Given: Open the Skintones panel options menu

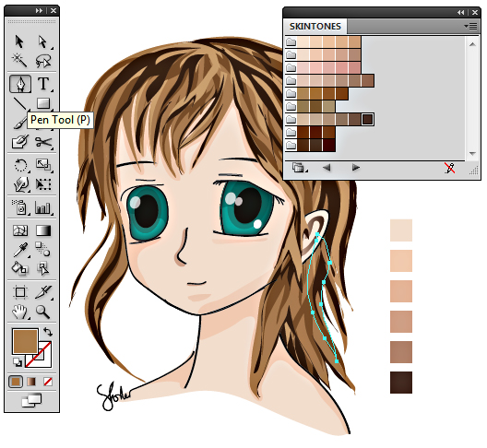Looking at the screenshot, I should [470, 27].
